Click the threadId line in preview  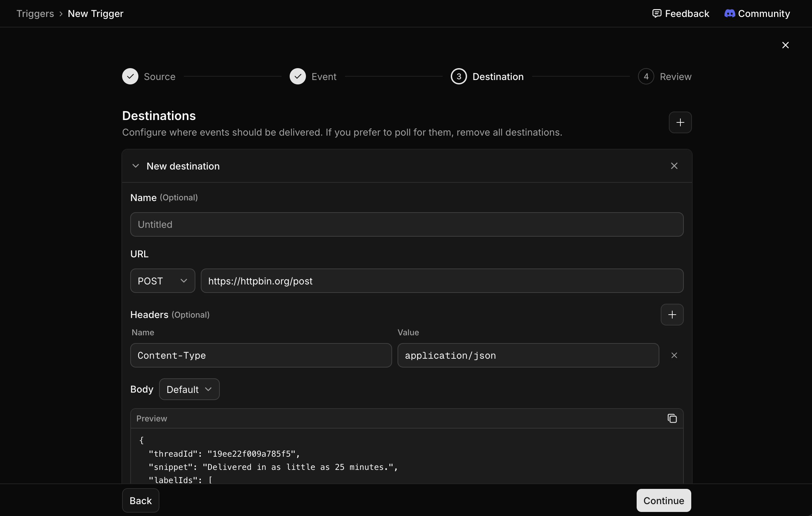(224, 454)
